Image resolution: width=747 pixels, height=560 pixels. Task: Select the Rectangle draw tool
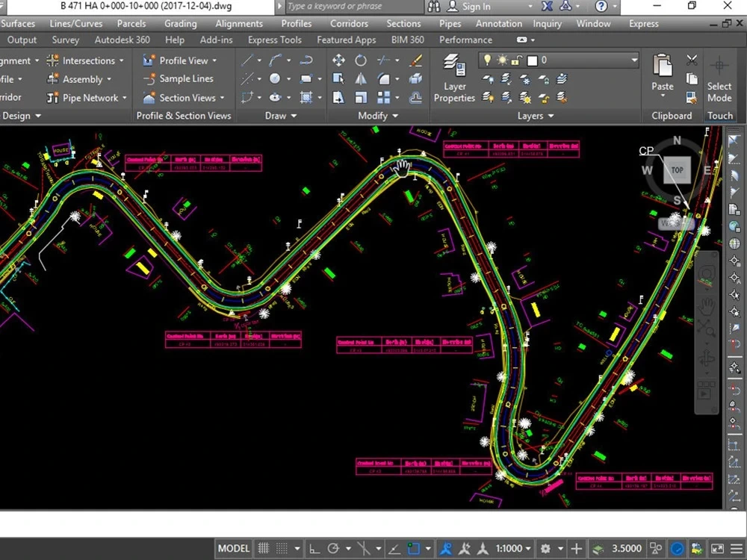coord(306,78)
